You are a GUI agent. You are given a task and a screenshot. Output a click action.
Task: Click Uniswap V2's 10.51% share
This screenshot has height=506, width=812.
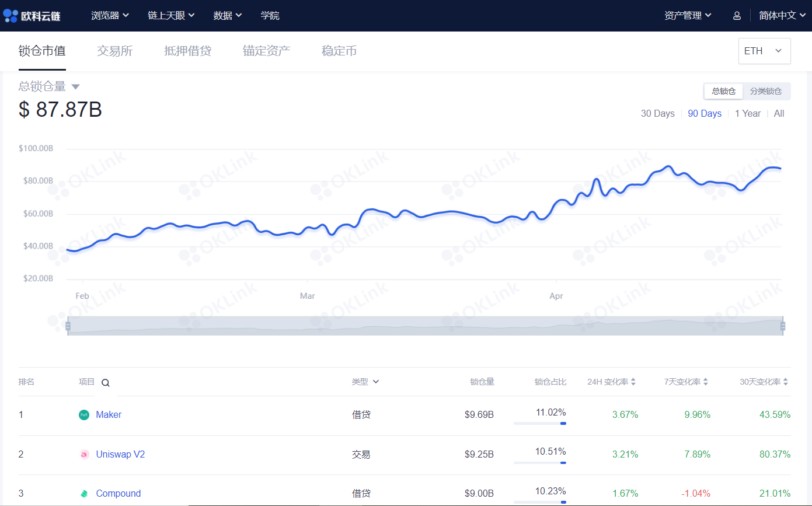tap(550, 451)
